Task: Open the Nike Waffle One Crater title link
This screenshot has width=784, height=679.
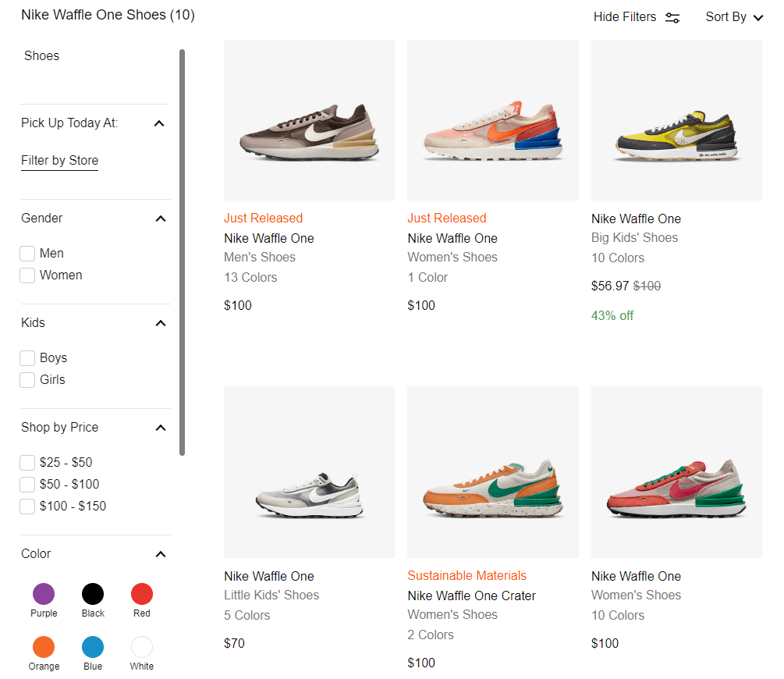Action: tap(471, 596)
